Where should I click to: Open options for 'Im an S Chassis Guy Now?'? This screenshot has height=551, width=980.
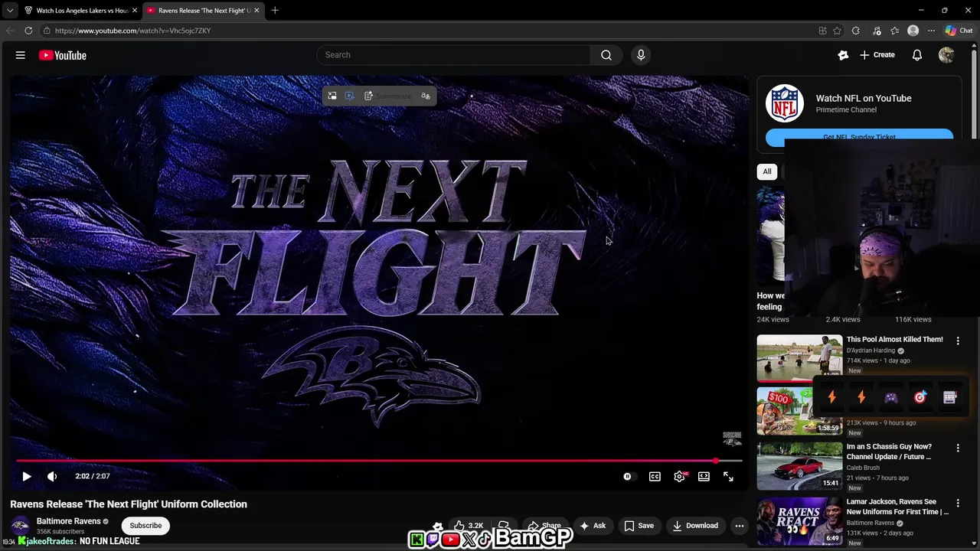[x=958, y=448]
